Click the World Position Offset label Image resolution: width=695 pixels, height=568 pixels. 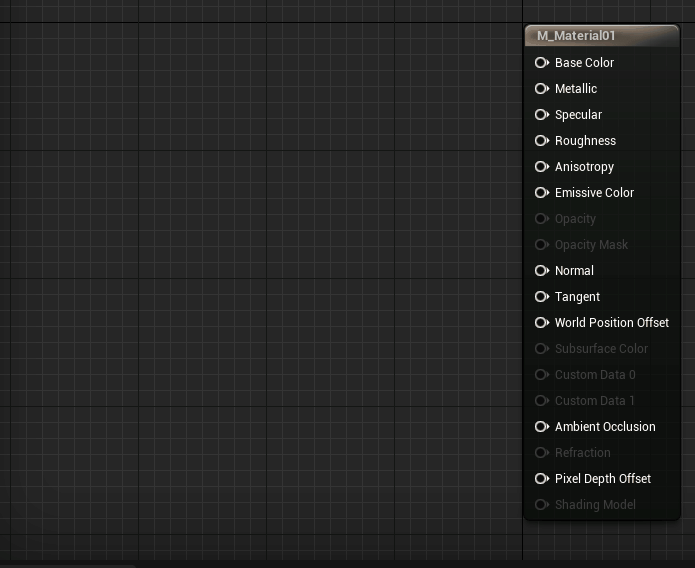612,323
